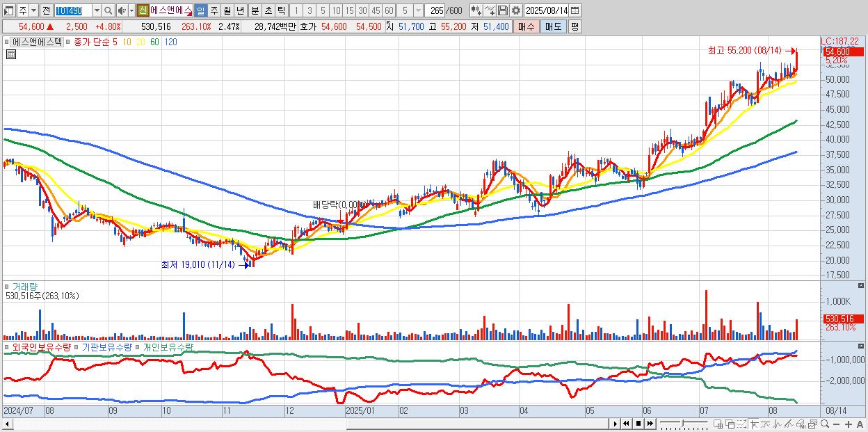
Task: Click the stop playback square button
Action: click(638, 424)
